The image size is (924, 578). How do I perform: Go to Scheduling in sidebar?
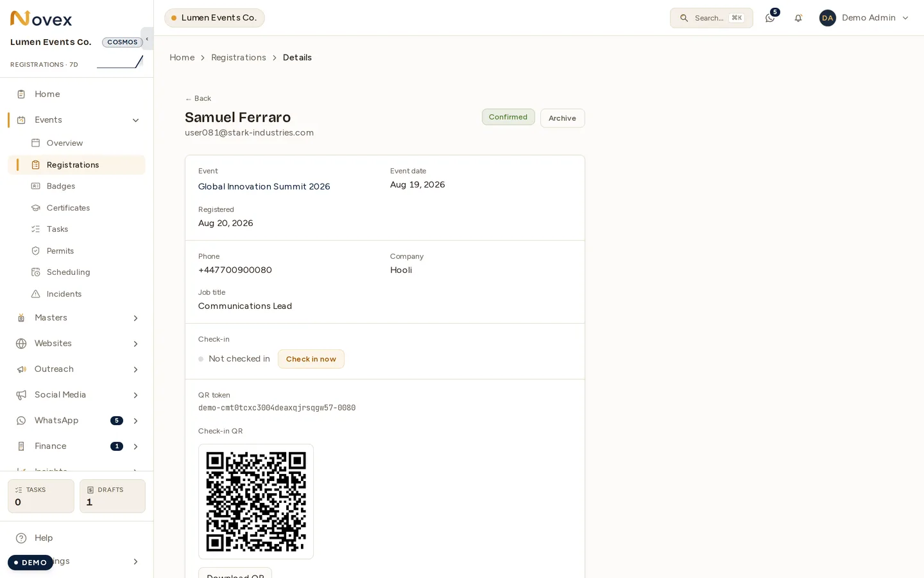pos(76,272)
